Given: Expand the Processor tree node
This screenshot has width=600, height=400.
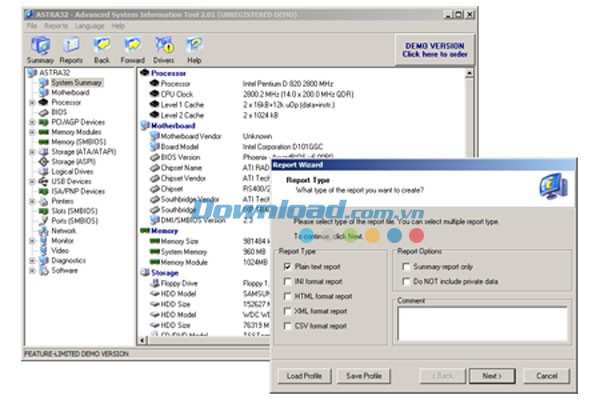Looking at the screenshot, I should [33, 102].
